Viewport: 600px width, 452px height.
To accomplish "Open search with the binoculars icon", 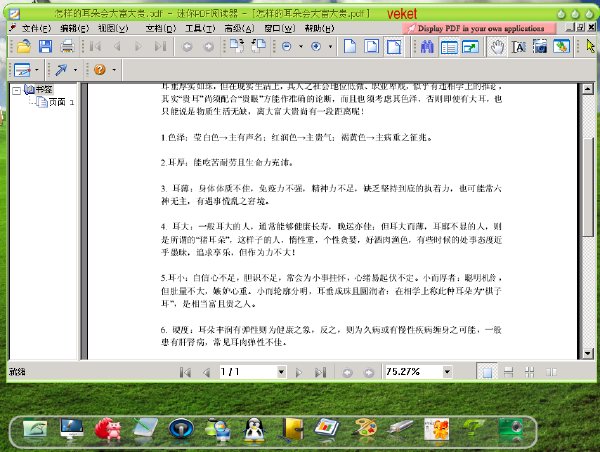I will point(427,47).
